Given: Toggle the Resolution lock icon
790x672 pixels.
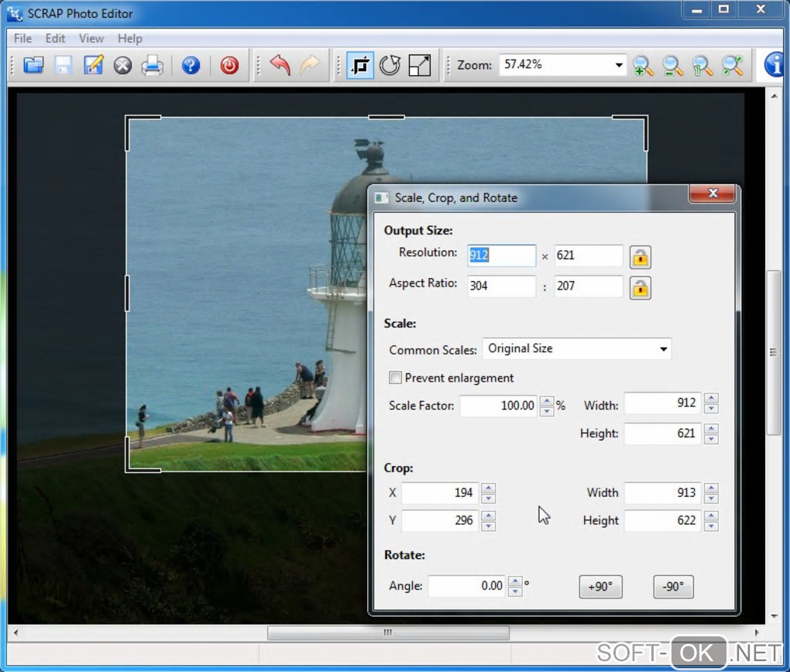Looking at the screenshot, I should pyautogui.click(x=640, y=256).
